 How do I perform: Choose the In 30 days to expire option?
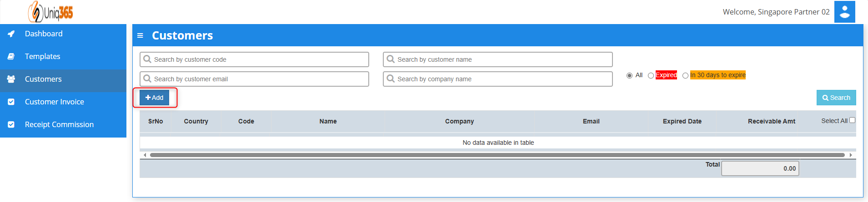[685, 76]
